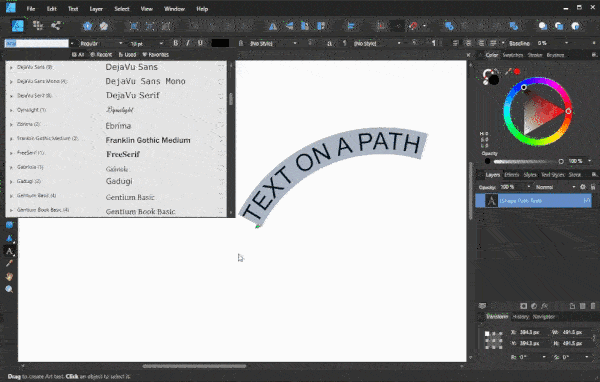Show Recent fonts filter
600x382 pixels.
[101, 55]
